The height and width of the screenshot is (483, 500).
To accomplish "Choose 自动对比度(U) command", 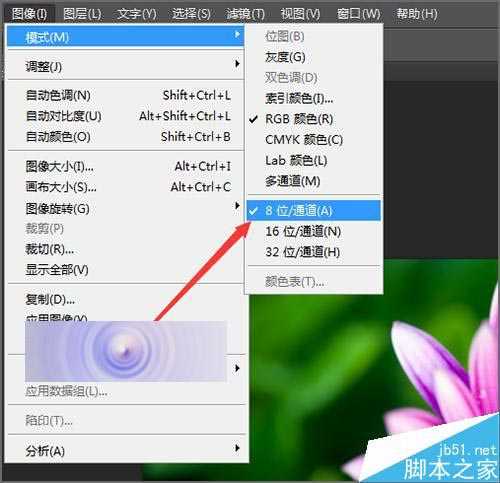I will 126,116.
